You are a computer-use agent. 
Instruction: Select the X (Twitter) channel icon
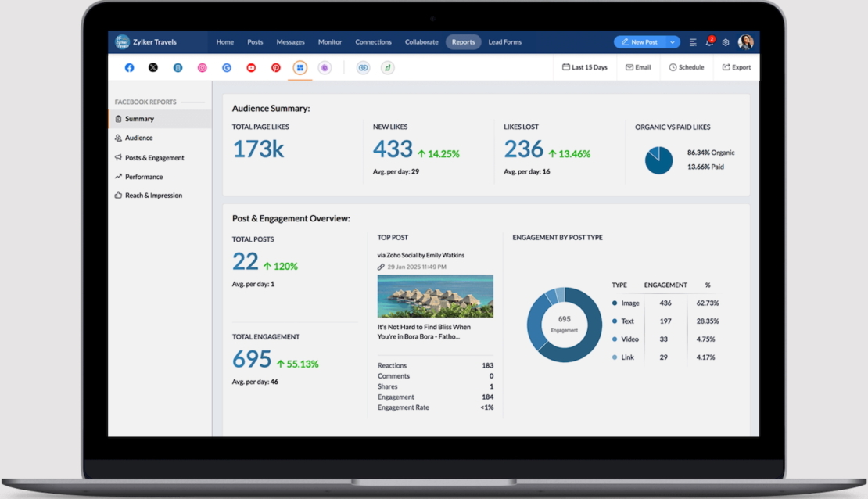tap(152, 67)
